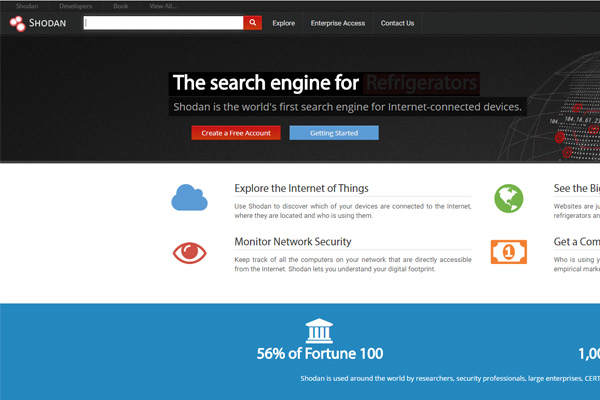600x400 pixels.
Task: Click the 56% of Fortune 100 text
Action: coord(320,354)
